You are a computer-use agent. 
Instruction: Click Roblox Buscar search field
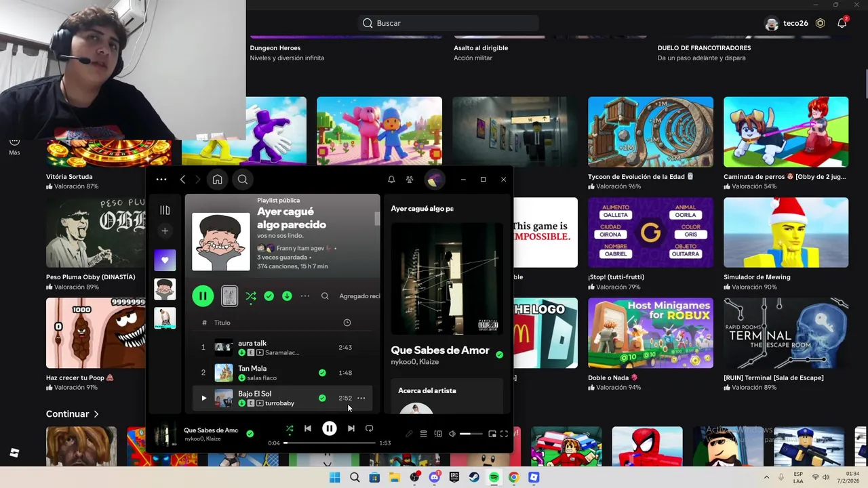[x=448, y=23]
